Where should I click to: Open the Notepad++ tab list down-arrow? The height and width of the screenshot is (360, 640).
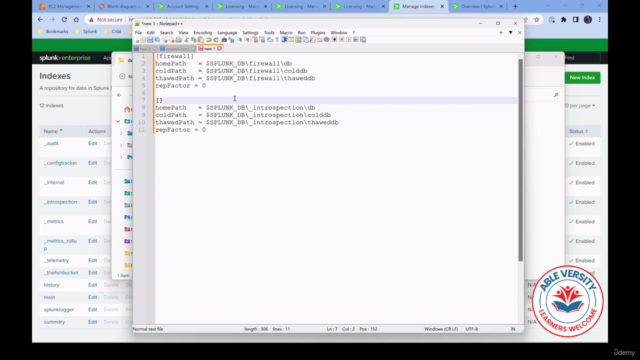coord(510,33)
